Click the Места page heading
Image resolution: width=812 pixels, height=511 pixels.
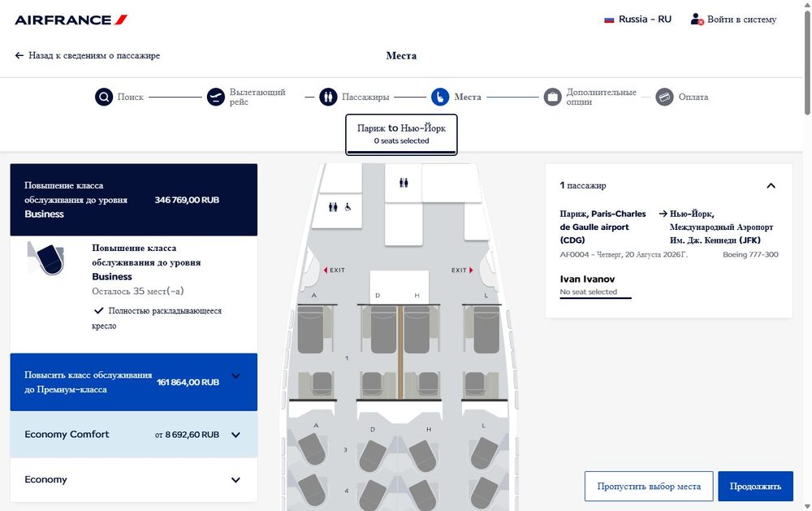[401, 55]
